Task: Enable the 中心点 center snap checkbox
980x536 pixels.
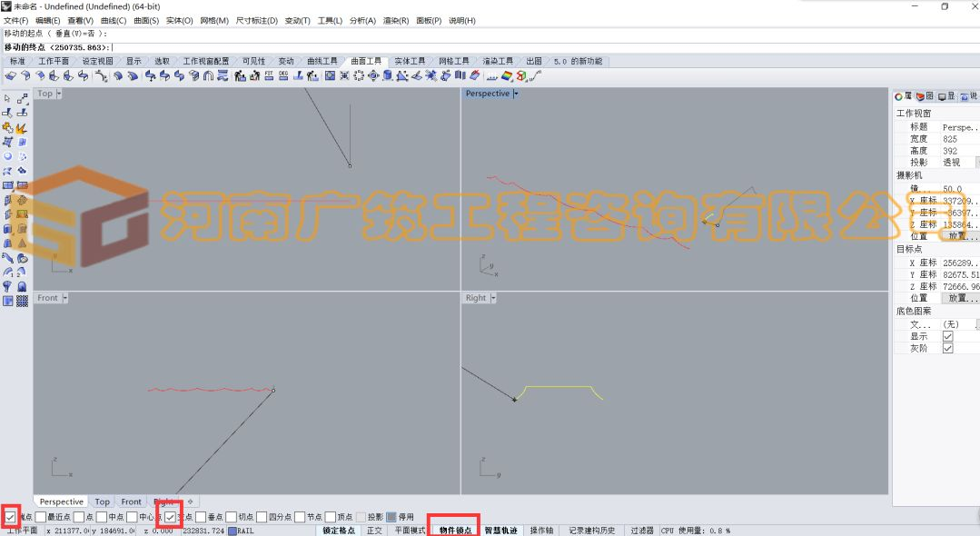Action: 132,517
